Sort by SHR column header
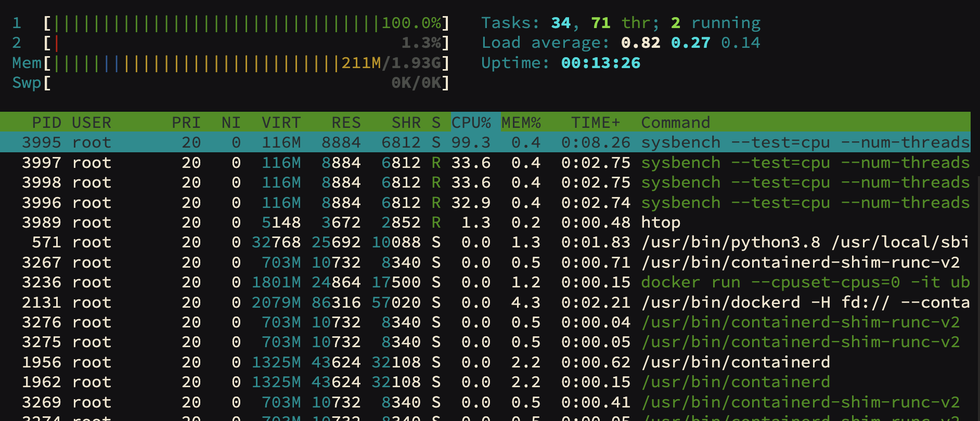 [406, 123]
